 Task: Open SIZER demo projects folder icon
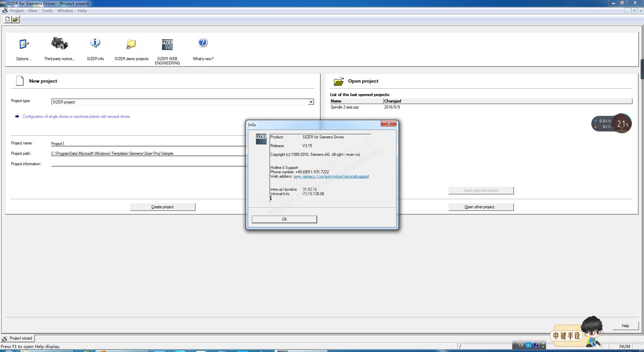131,44
